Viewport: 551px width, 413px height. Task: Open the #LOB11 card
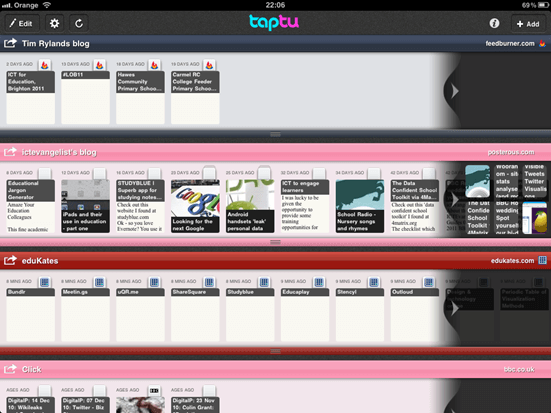point(85,97)
